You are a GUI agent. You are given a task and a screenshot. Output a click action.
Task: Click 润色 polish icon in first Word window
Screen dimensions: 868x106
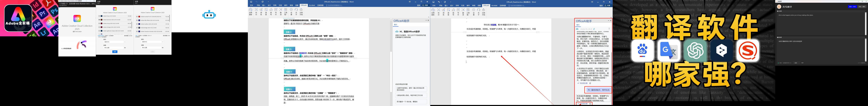click(x=261, y=11)
